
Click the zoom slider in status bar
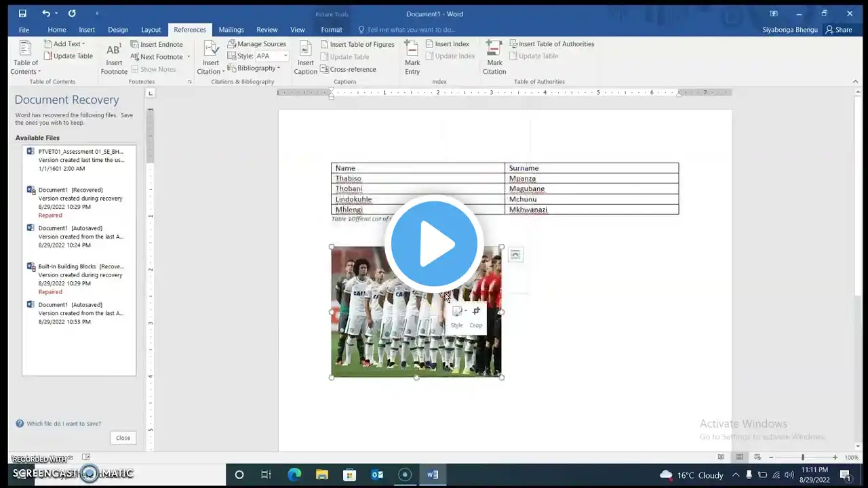coord(803,457)
